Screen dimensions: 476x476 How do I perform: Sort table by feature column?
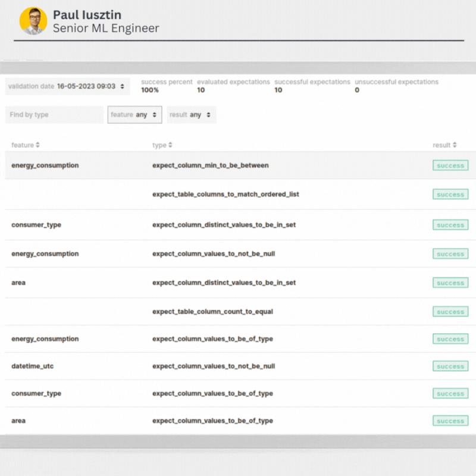click(x=26, y=145)
